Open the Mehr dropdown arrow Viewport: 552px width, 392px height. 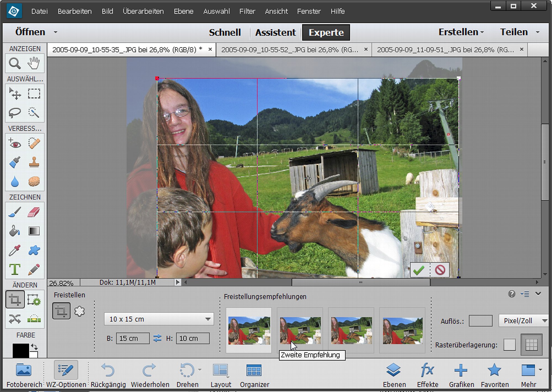point(540,369)
